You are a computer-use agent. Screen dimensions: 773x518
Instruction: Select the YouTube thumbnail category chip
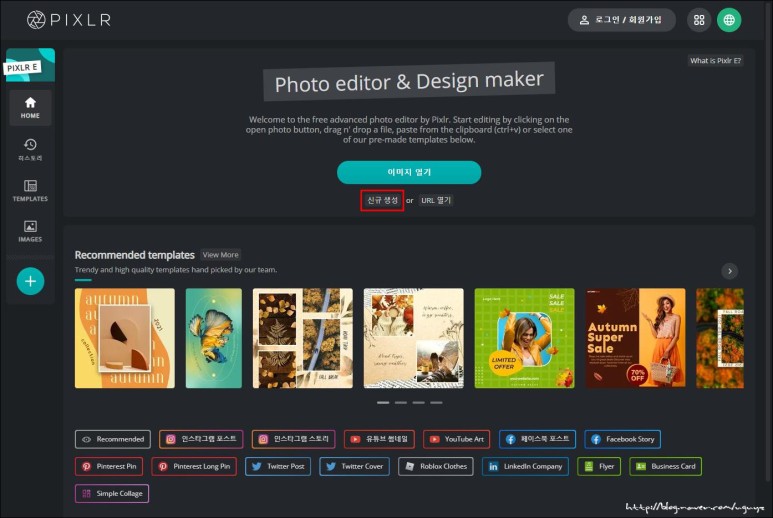379,439
